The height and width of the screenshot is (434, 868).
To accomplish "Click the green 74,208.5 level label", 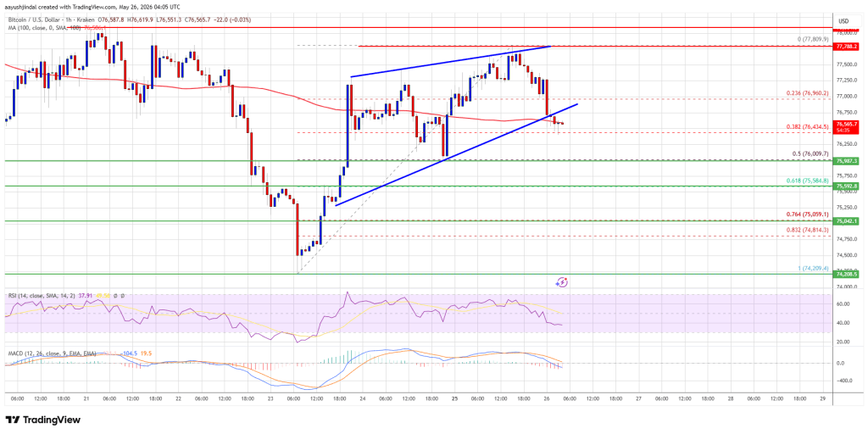I will click(848, 274).
